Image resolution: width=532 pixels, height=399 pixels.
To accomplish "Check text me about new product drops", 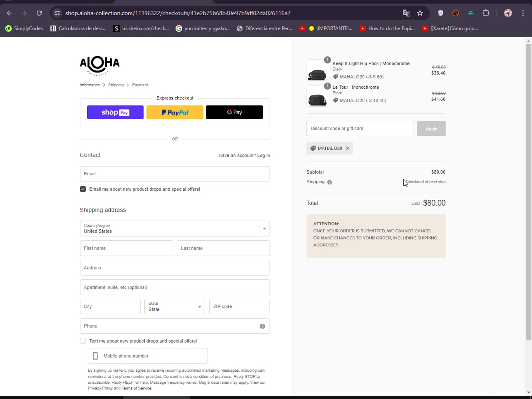I will click(x=83, y=341).
